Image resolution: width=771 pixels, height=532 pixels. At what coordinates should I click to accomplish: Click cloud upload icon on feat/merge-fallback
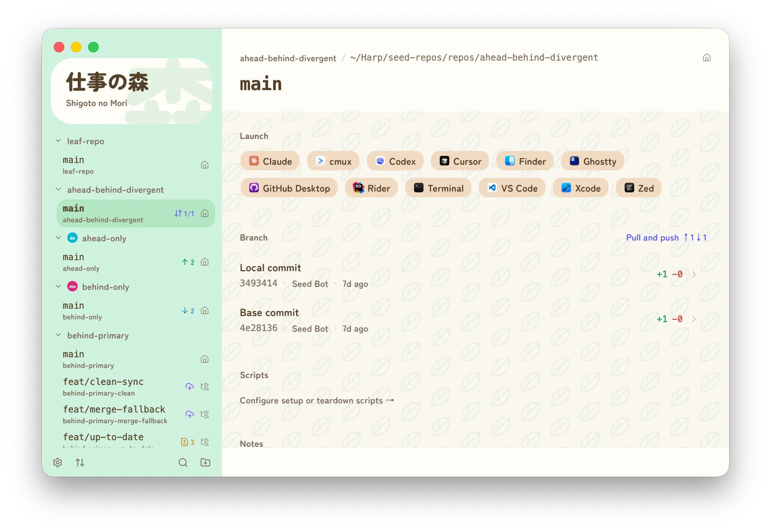(x=190, y=414)
